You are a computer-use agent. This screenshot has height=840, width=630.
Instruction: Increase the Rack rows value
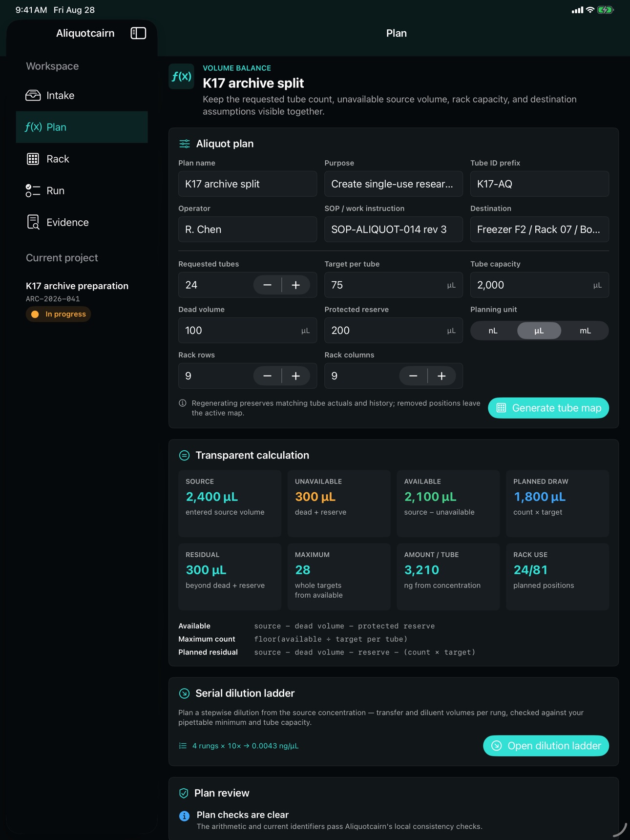[x=296, y=376]
